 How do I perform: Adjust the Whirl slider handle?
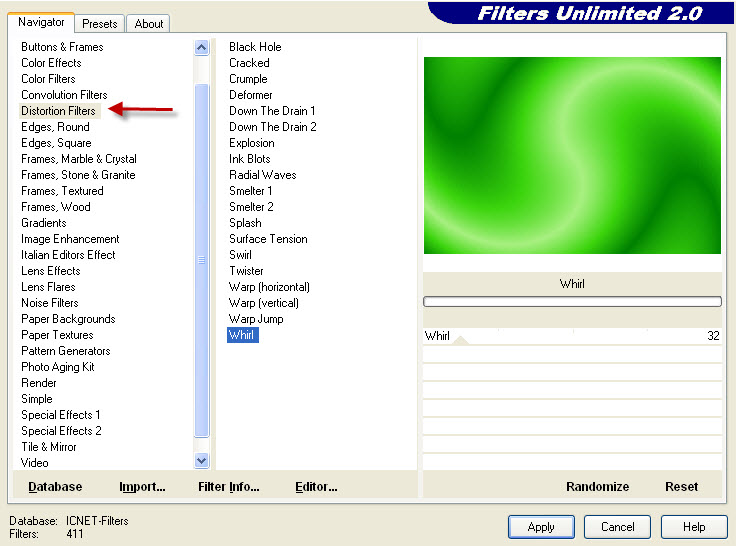(x=461, y=340)
